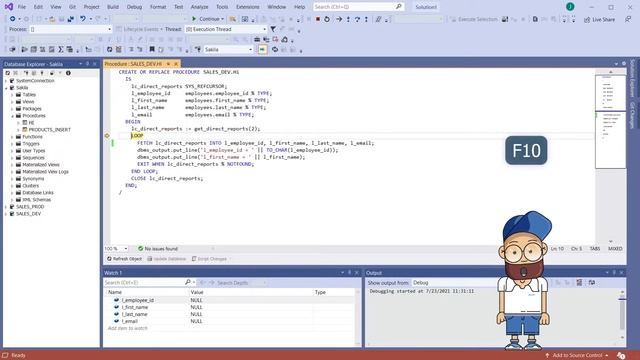Click the code editor vertical scrollbar

[x=611, y=157]
